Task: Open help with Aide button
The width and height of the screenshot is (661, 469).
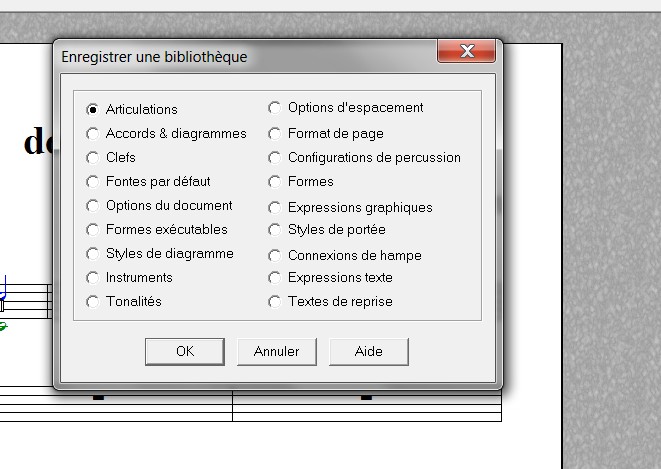Action: 368,351
